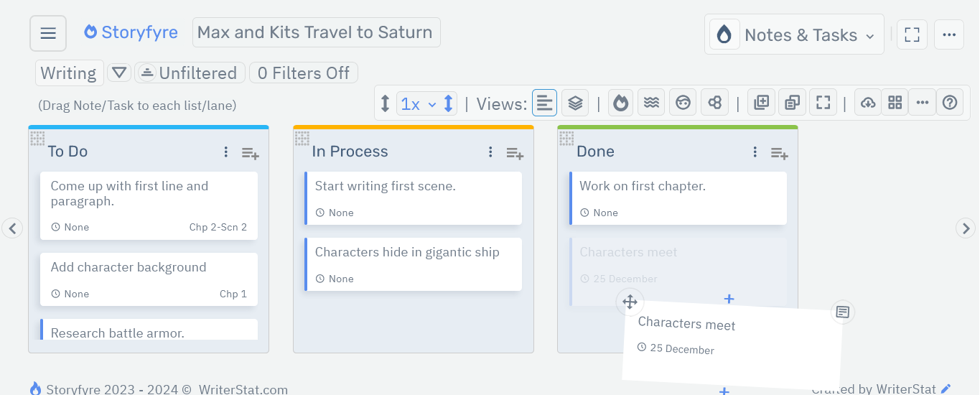The image size is (980, 395).
Task: Click the blue droplet icon beside Notes & Tasks
Action: 724,34
